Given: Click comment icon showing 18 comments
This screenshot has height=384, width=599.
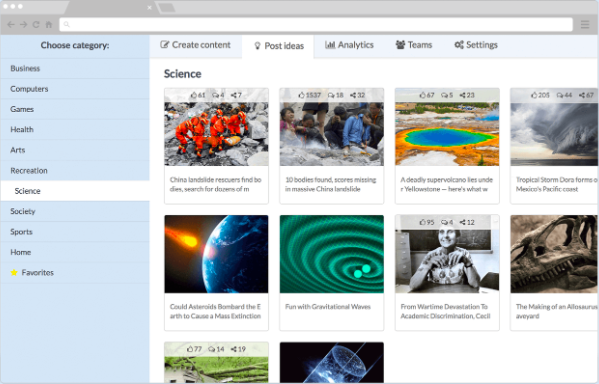Looking at the screenshot, I should pyautogui.click(x=331, y=95).
